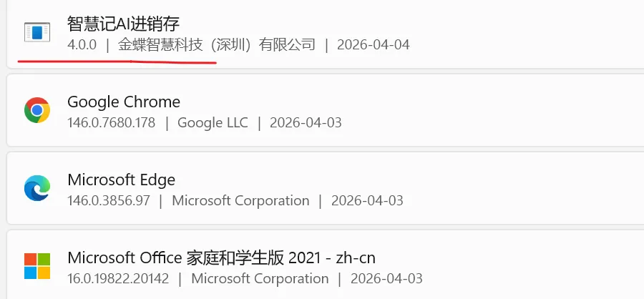Click Edge version number 146.0.3856.97
The image size is (644, 299).
point(108,200)
